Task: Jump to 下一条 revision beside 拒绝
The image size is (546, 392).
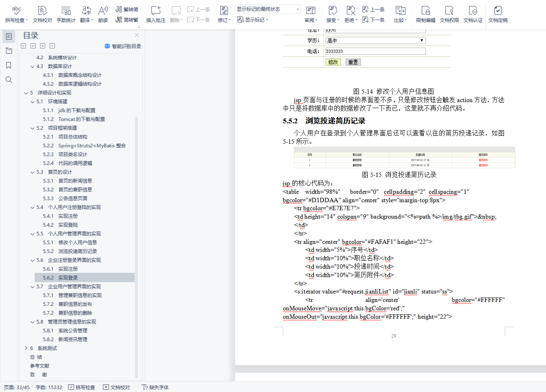Action: pyautogui.click(x=373, y=20)
